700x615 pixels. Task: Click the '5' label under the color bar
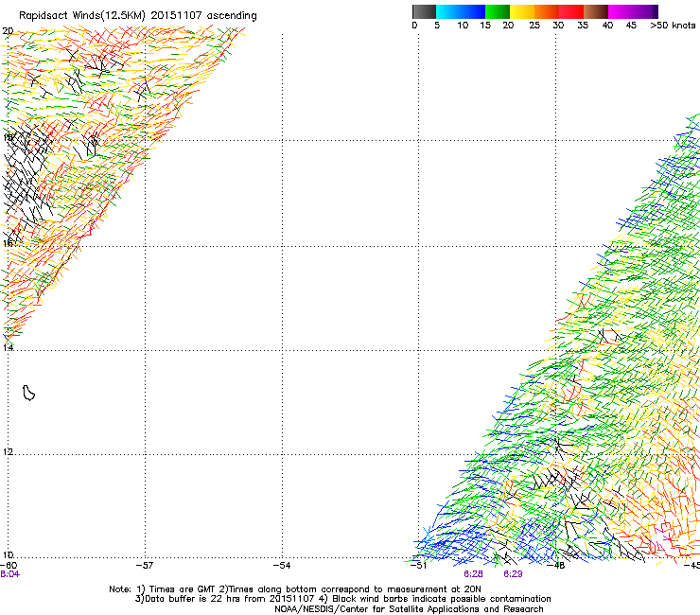437,26
